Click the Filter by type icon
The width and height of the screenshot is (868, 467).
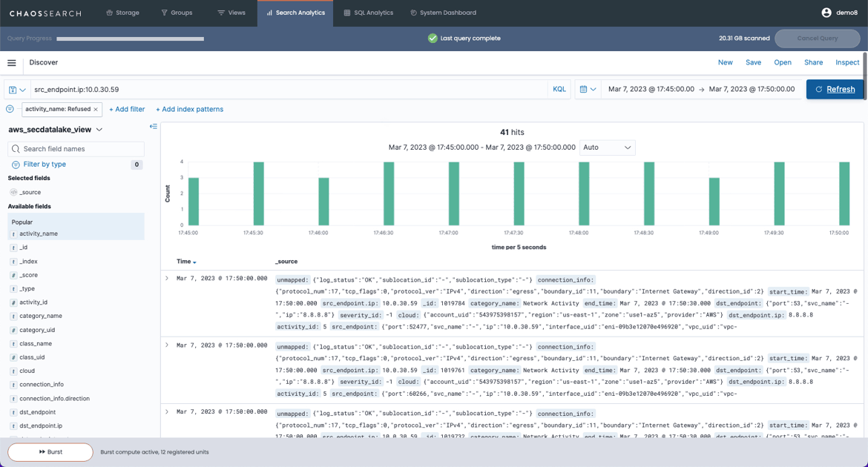tap(16, 165)
